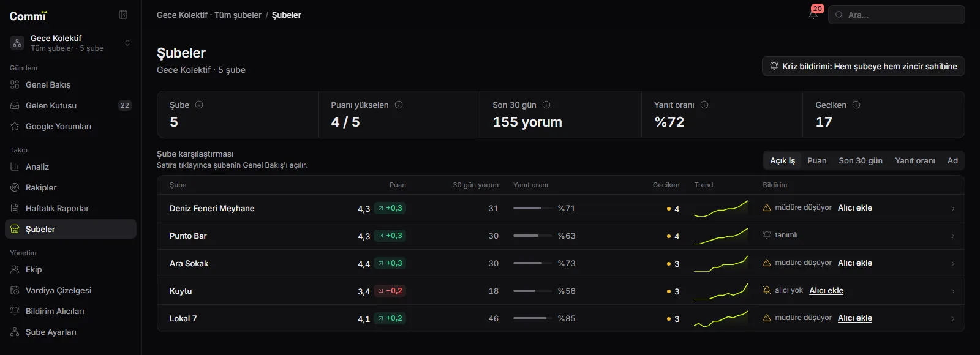The image size is (980, 355).
Task: Click the Punto Bar branch name
Action: point(188,236)
